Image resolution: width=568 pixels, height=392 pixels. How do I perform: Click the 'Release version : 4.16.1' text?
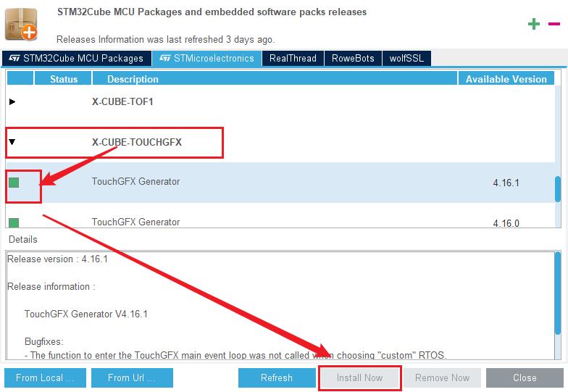(x=58, y=259)
